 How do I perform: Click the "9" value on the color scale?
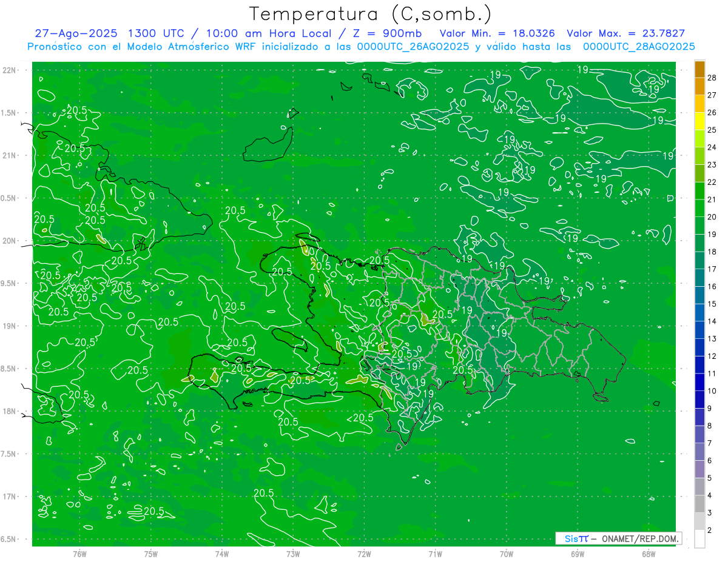(x=710, y=409)
